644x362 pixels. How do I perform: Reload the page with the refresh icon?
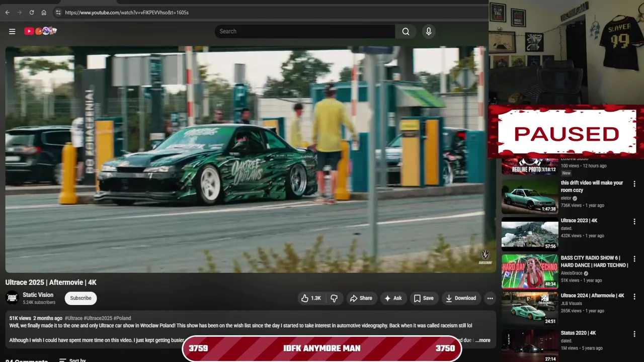pos(32,13)
